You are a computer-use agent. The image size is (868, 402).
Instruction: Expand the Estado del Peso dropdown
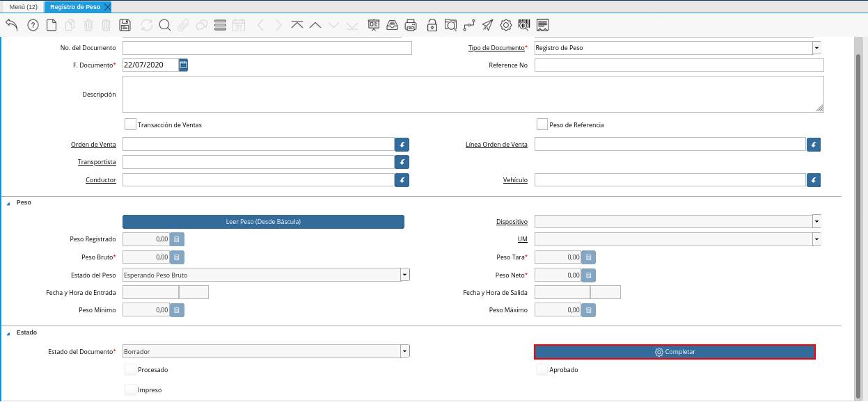click(x=404, y=275)
